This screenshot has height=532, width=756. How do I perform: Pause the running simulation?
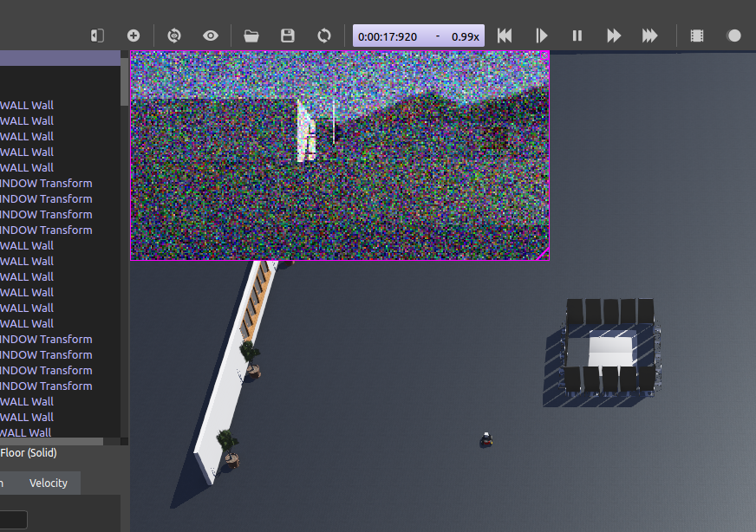pyautogui.click(x=577, y=36)
